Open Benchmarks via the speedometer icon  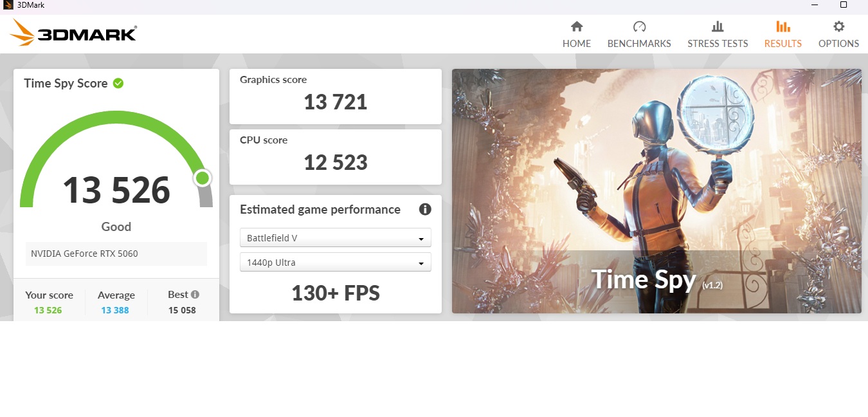pos(639,27)
